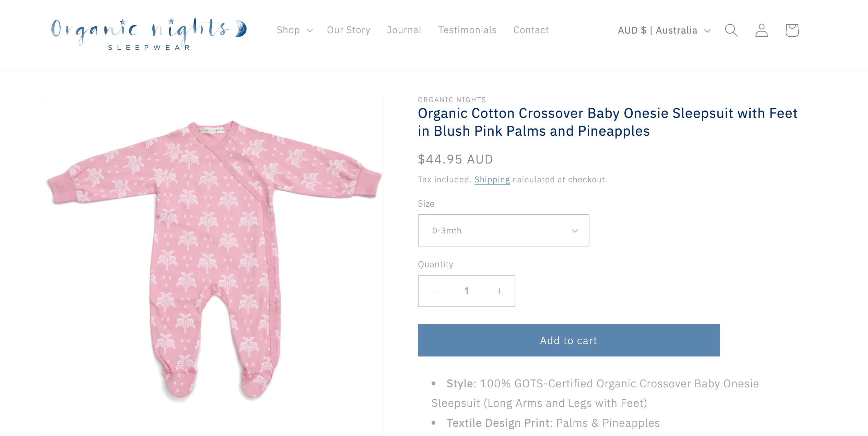Click the chevron arrow beside Shop
The width and height of the screenshot is (868, 436).
(x=310, y=31)
